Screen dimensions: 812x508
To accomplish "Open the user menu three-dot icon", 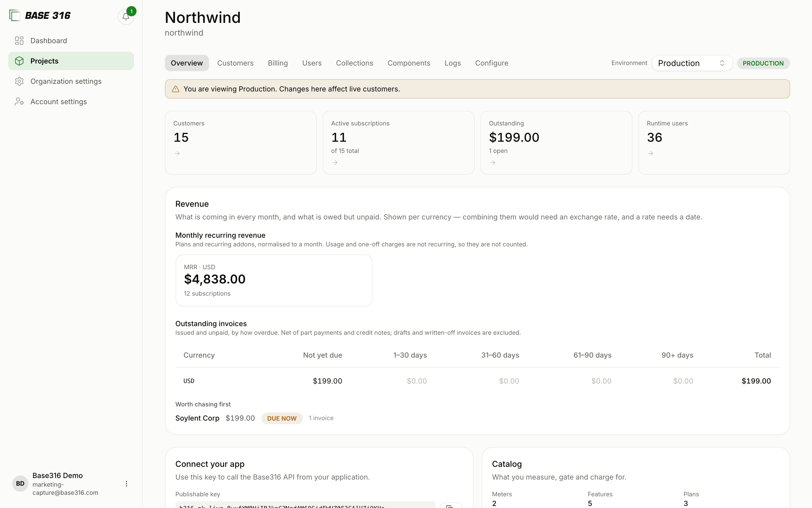I will [126, 483].
